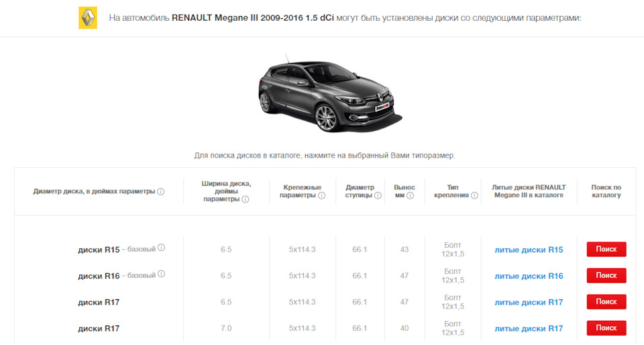Open info icon next to 'Диаметр ступицы'
This screenshot has height=345, width=644.
[x=378, y=195]
